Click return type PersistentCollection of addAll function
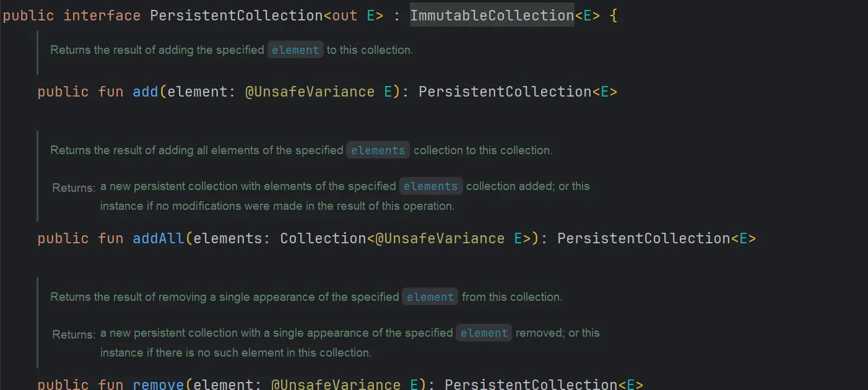 [x=643, y=239]
